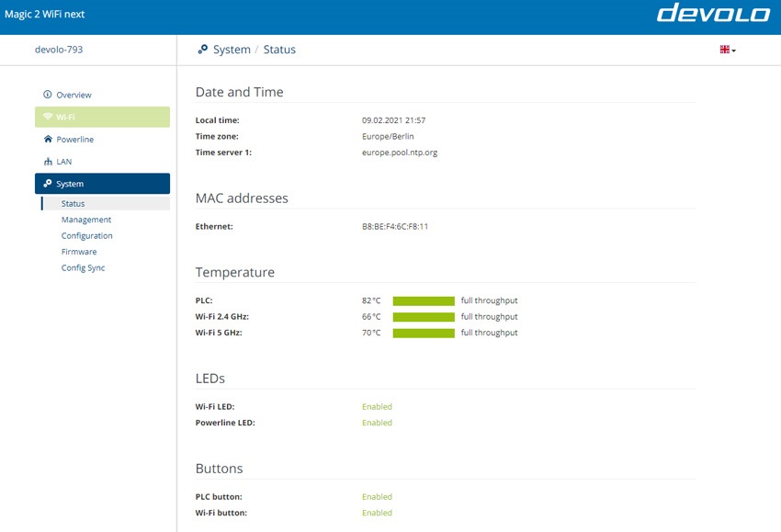Open the Wi-Fi menu section
Viewport: 781px width, 532px height.
pyautogui.click(x=102, y=117)
